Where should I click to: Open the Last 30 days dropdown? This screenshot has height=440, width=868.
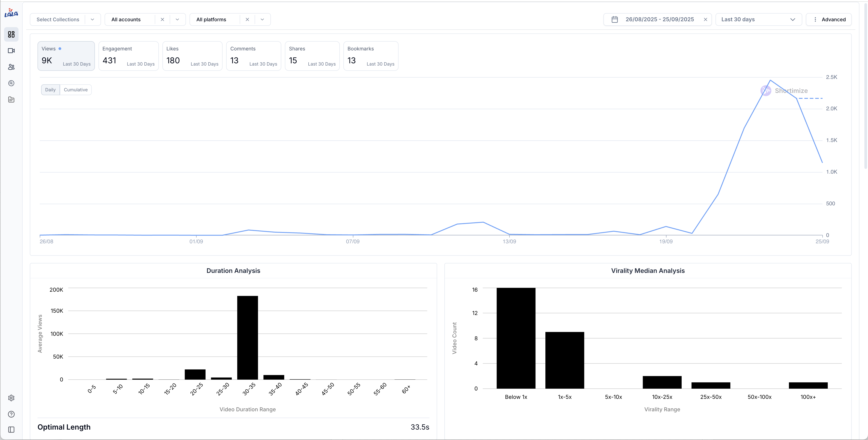click(758, 19)
